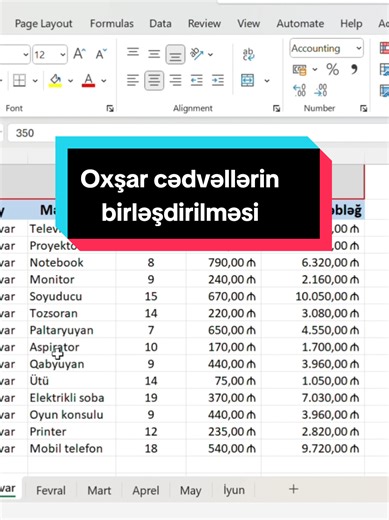Screen dimensions: 389x520
Task: Expand the Merge & Center options arrow
Action: pyautogui.click(x=267, y=80)
